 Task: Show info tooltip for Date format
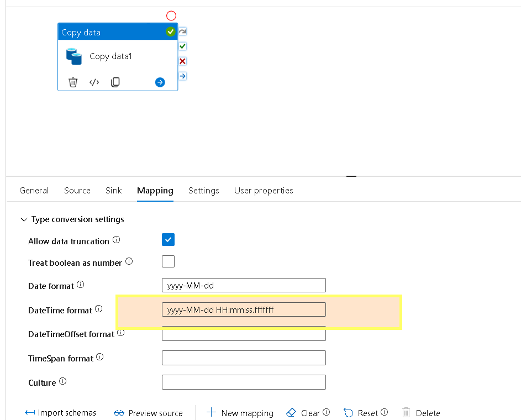tap(81, 285)
